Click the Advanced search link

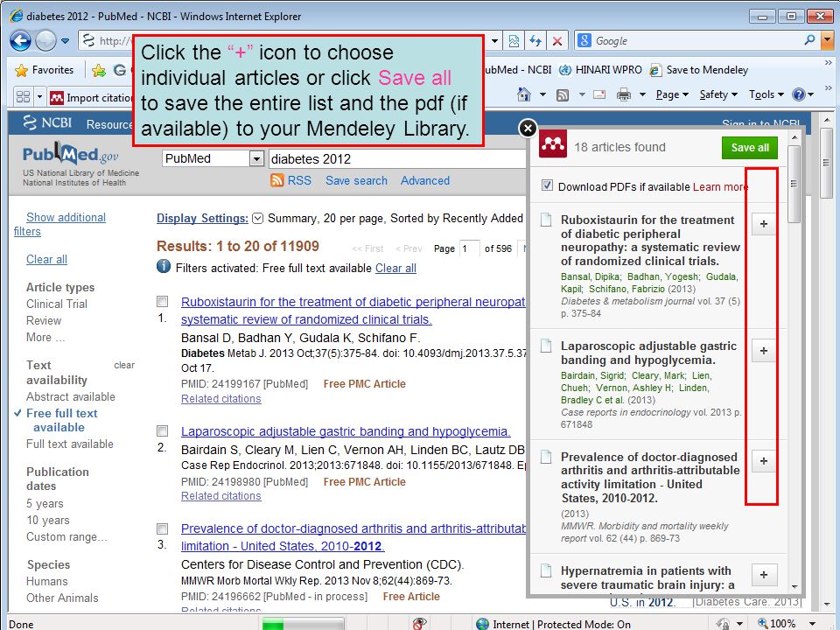click(x=425, y=180)
